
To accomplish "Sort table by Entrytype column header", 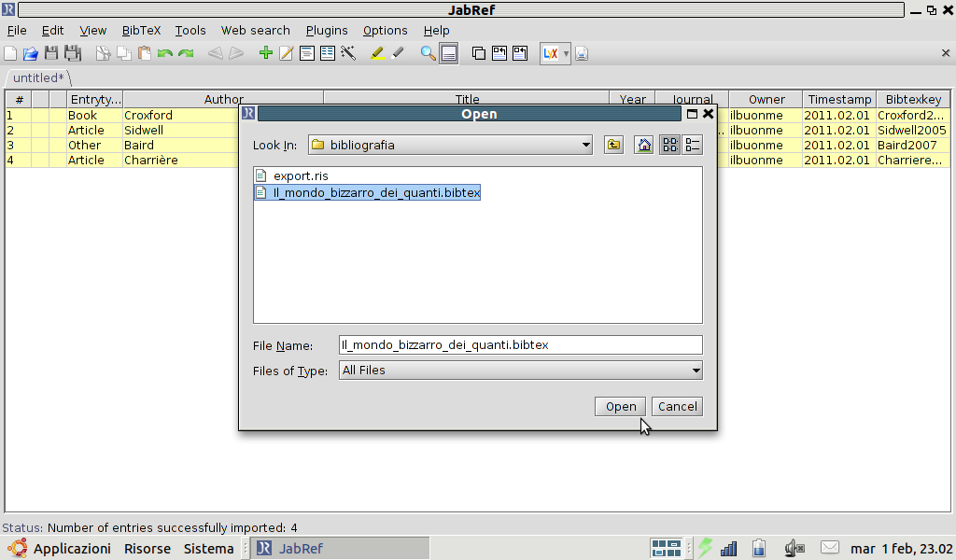I will 95,99.
